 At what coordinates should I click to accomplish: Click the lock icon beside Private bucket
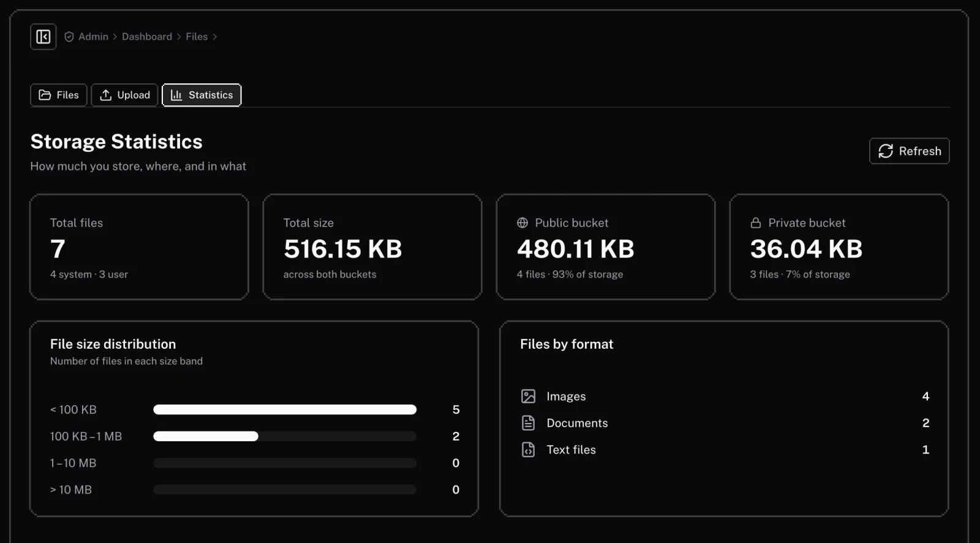756,223
